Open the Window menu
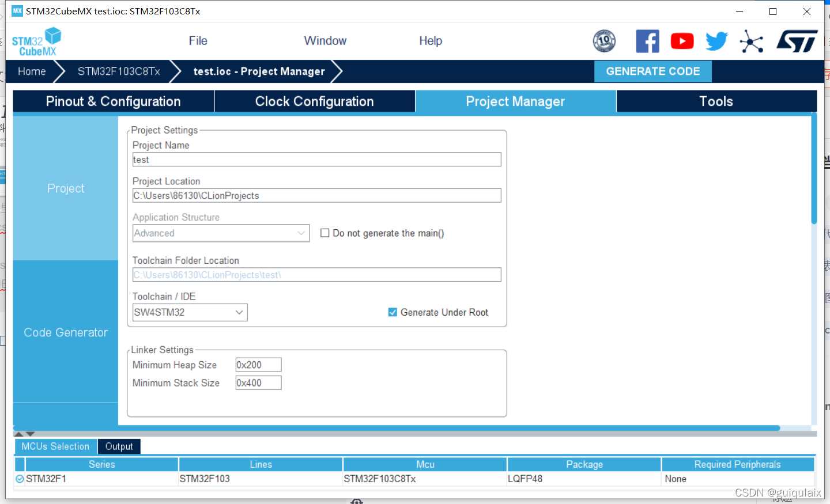Image resolution: width=830 pixels, height=504 pixels. 325,41
